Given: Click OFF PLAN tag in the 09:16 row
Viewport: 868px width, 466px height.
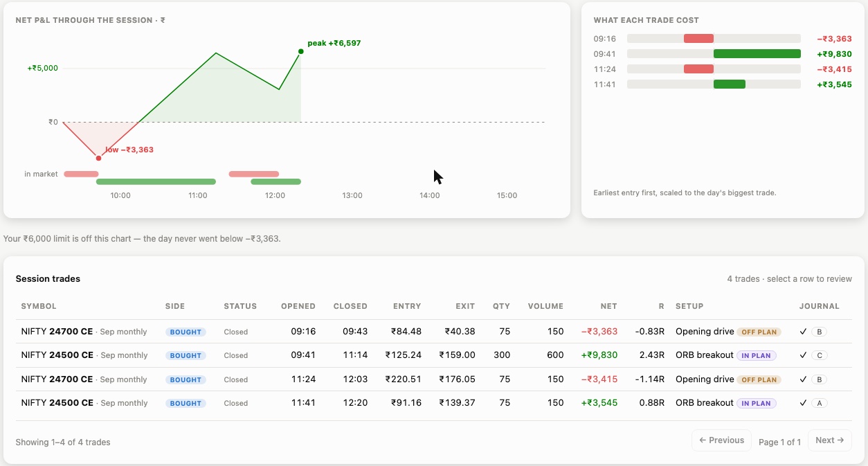Looking at the screenshot, I should point(759,332).
